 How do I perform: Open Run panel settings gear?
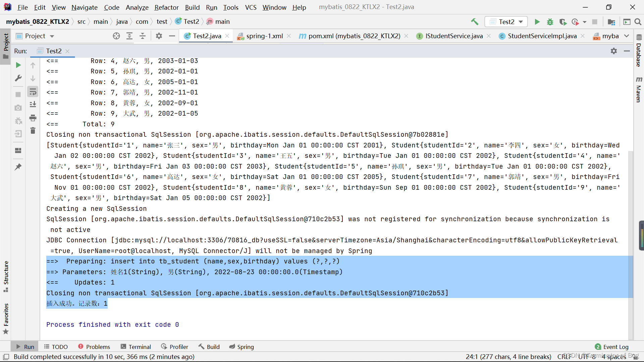click(x=614, y=51)
